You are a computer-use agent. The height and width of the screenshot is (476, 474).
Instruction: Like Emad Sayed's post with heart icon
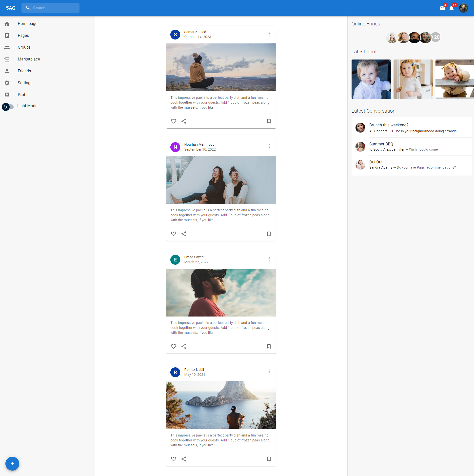[174, 346]
